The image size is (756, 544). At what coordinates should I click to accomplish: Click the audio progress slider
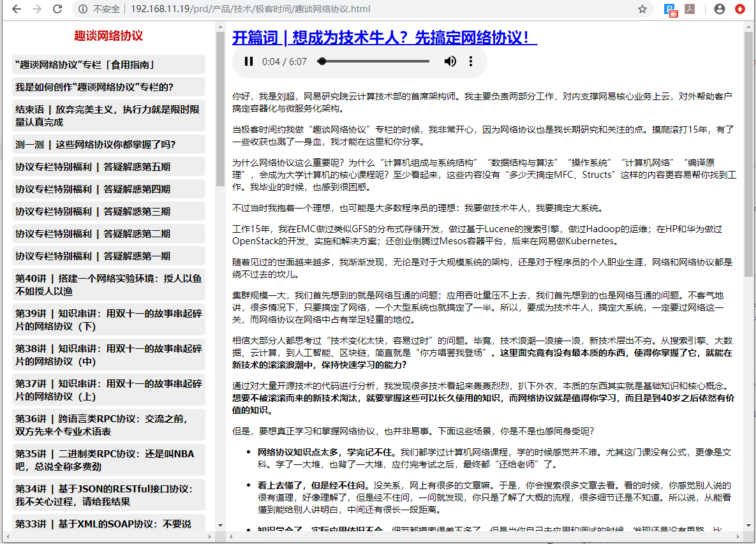(374, 62)
